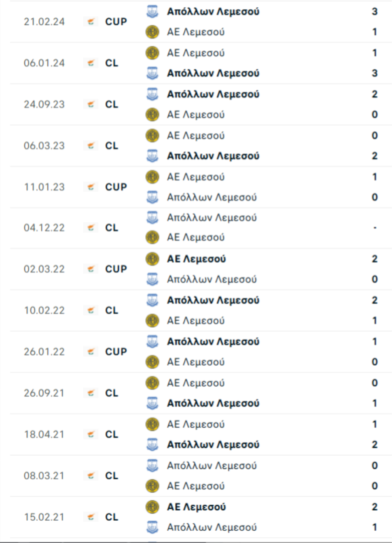Screen dimensions: 392x543
Task: Click AE Lemesou crest in 18.04.21 match
Action: click(x=152, y=424)
